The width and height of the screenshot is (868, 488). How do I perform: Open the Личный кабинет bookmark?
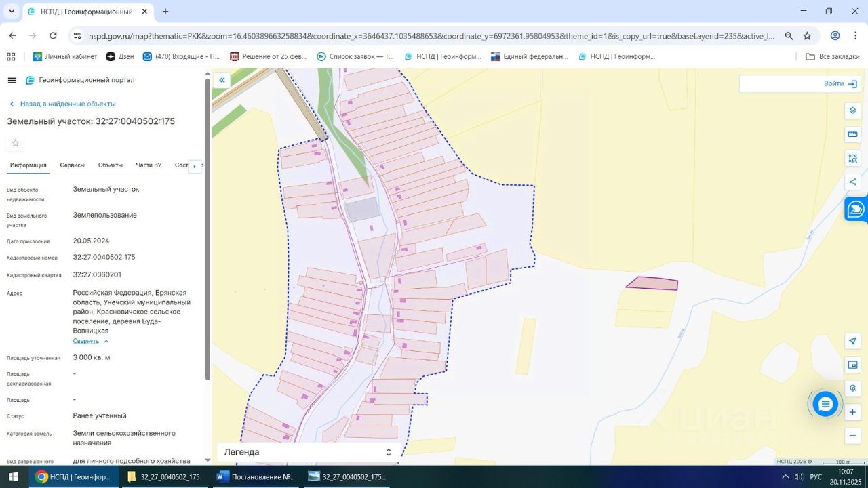pos(65,56)
